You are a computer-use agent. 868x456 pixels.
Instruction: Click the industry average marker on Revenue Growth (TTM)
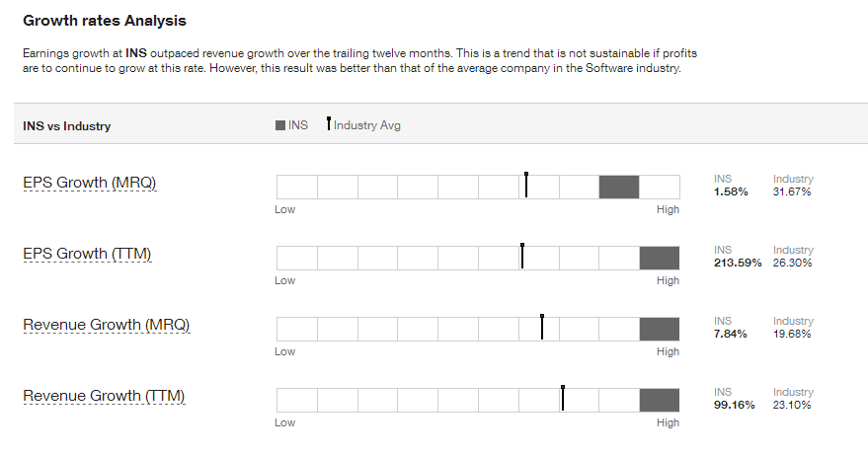563,398
